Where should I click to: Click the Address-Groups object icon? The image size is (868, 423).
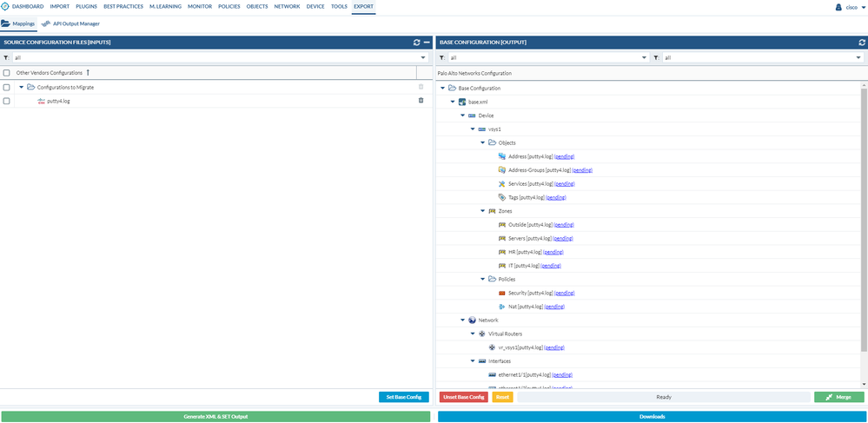pyautogui.click(x=501, y=170)
